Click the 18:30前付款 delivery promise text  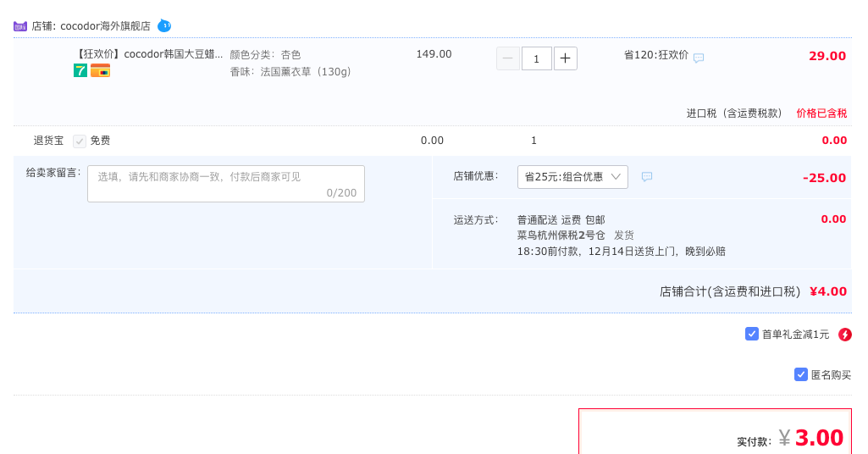(x=621, y=252)
